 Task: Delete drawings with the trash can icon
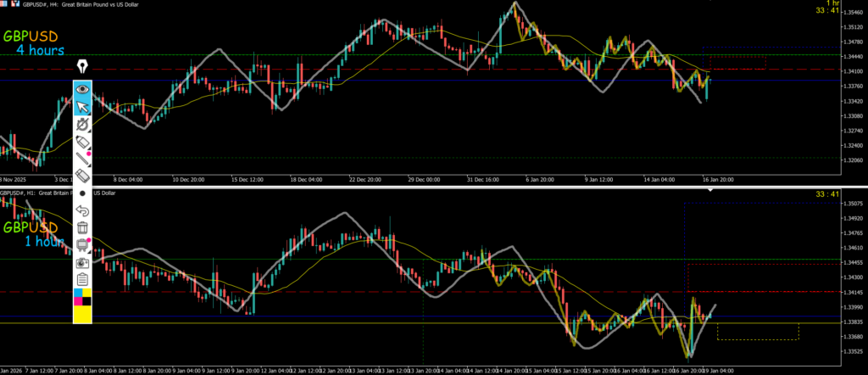(x=82, y=227)
